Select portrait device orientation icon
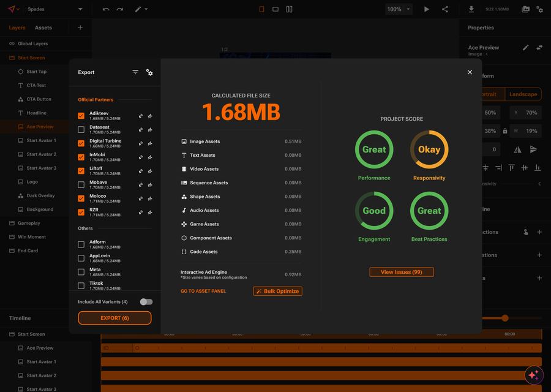551x392 pixels. pos(261,9)
